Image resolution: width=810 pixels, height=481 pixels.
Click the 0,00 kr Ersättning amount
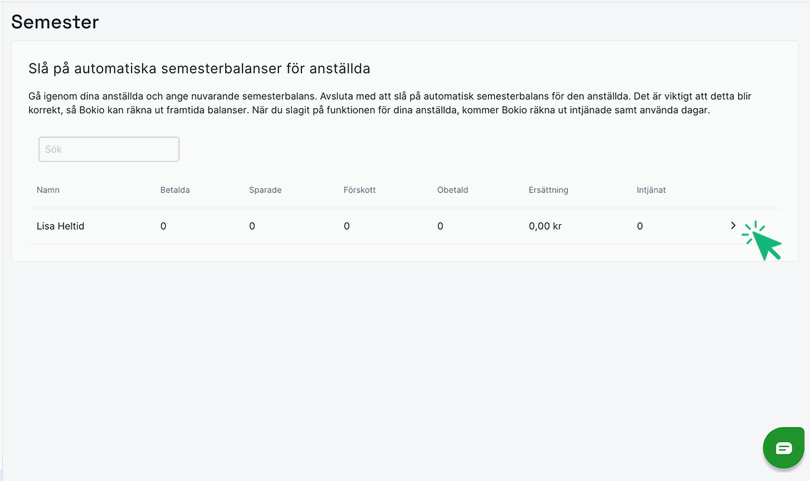[x=545, y=226]
